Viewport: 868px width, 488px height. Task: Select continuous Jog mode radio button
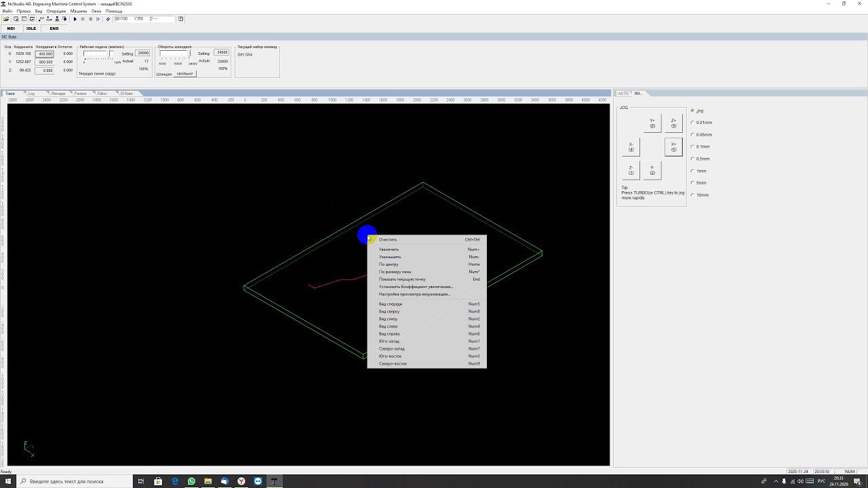click(x=697, y=110)
